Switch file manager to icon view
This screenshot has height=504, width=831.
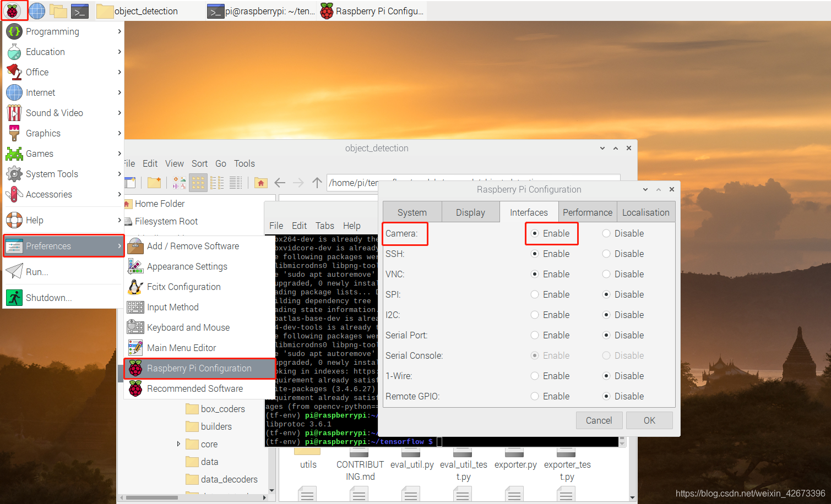point(198,183)
